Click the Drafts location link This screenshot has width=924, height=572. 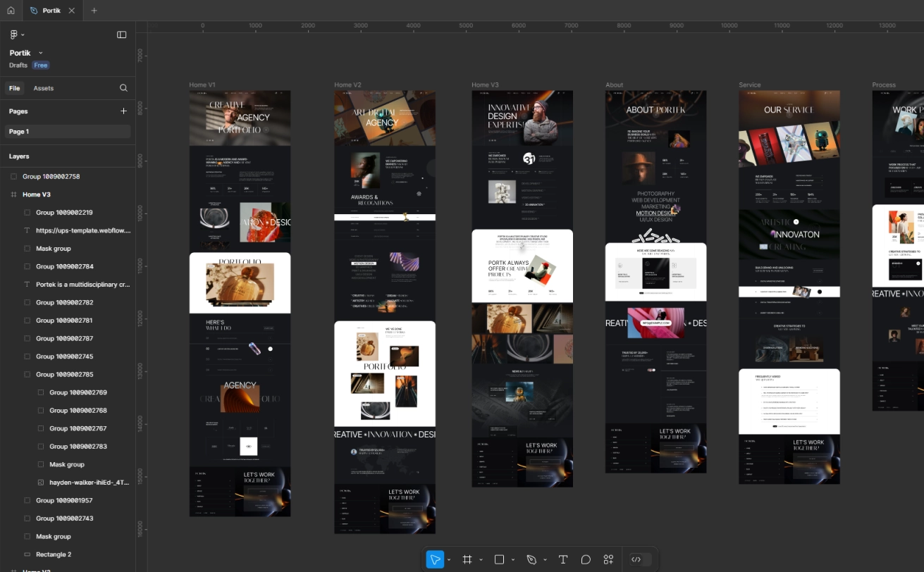[18, 66]
